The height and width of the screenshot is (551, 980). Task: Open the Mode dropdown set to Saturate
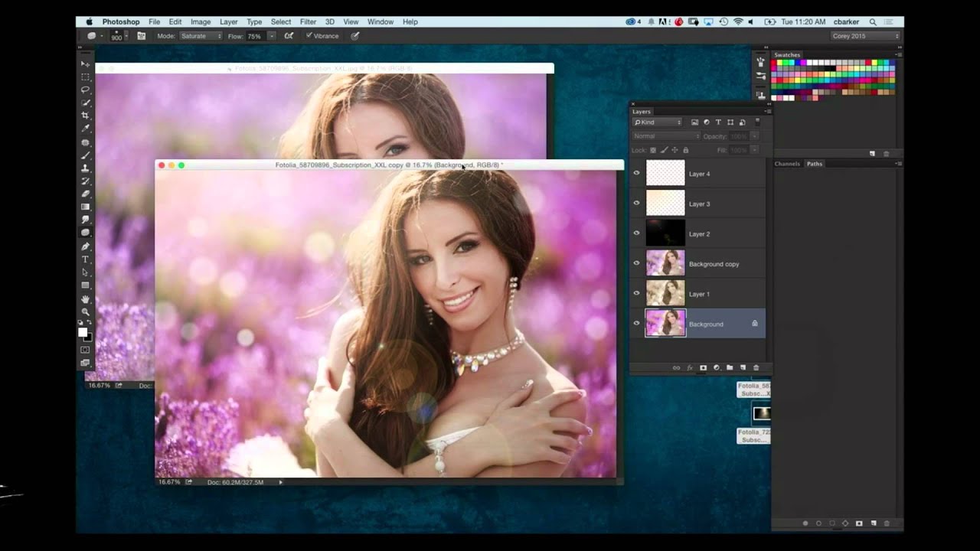201,36
